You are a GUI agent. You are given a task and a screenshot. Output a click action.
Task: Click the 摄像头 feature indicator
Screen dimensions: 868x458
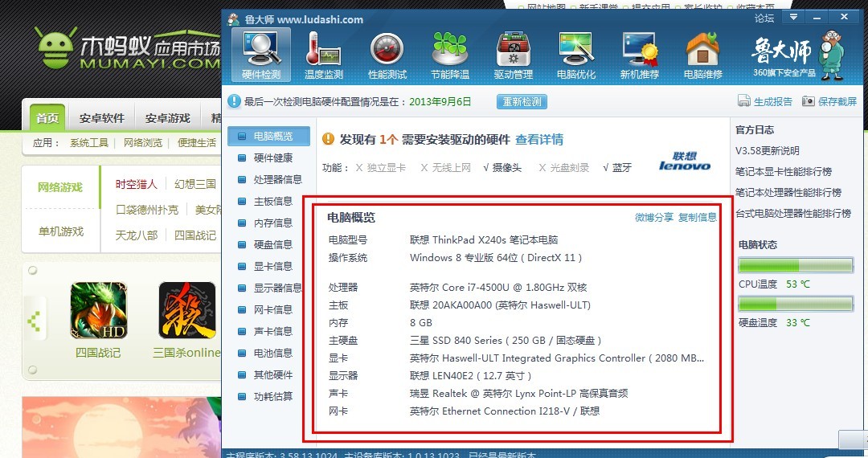click(502, 168)
